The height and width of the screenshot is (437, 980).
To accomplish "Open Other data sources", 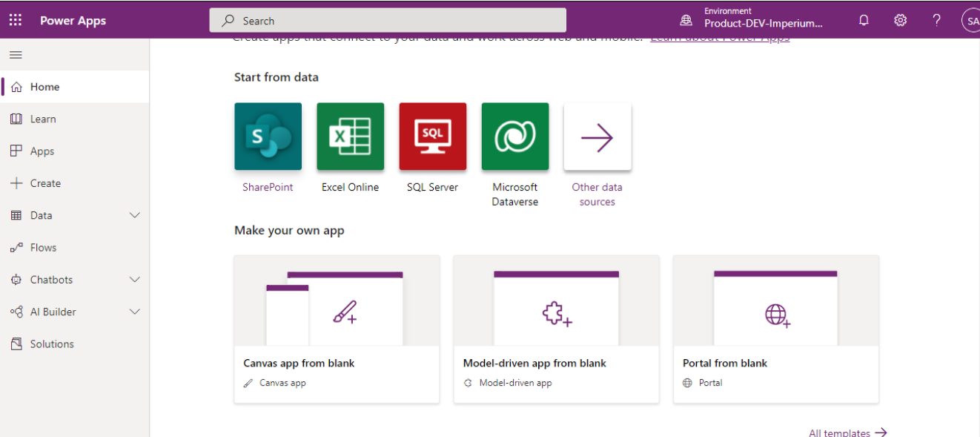I will (597, 137).
